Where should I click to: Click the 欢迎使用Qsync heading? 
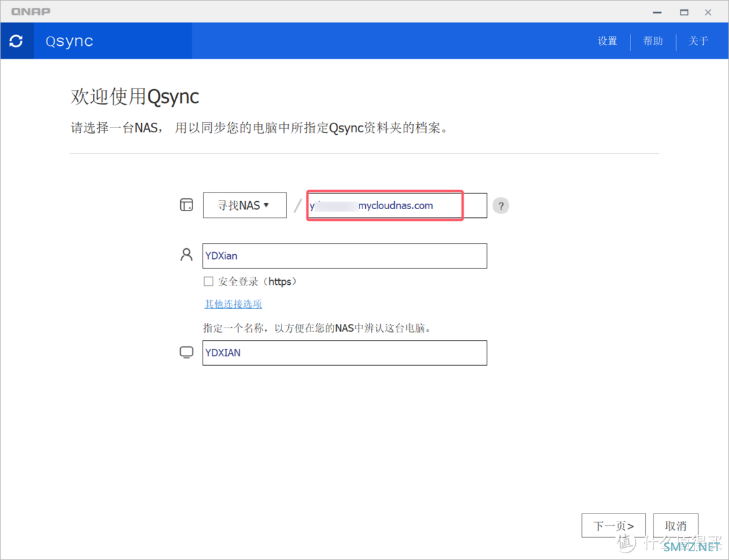pyautogui.click(x=135, y=96)
